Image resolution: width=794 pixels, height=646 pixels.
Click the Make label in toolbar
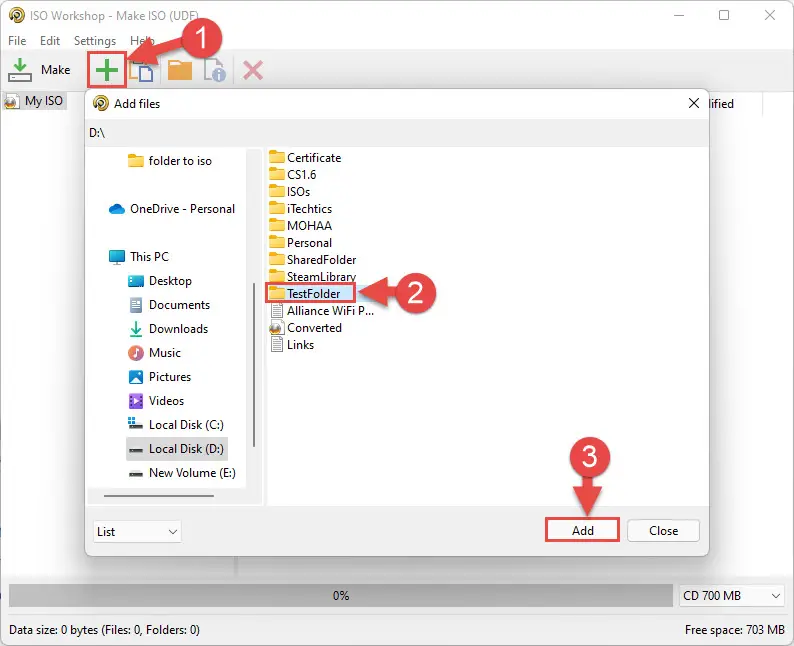click(x=56, y=70)
